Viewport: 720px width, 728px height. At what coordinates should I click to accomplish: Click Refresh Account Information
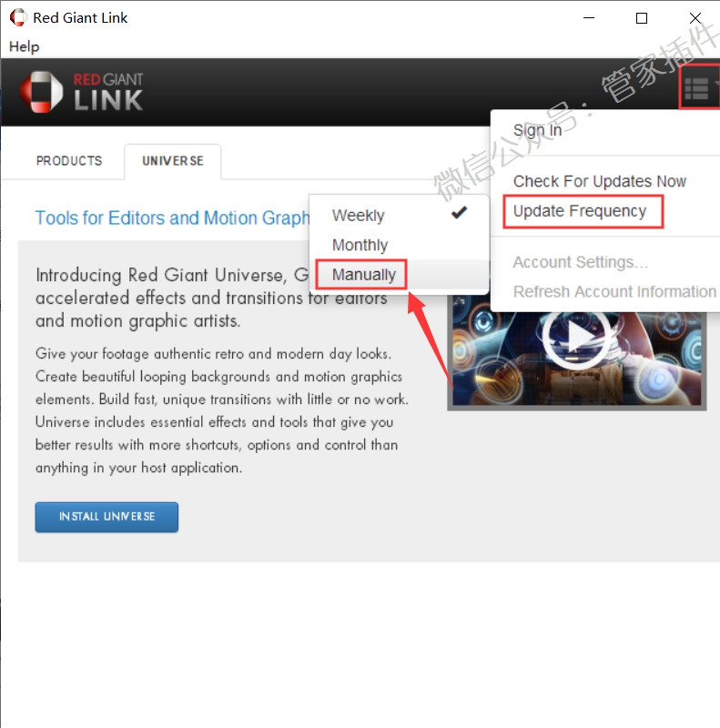point(614,291)
